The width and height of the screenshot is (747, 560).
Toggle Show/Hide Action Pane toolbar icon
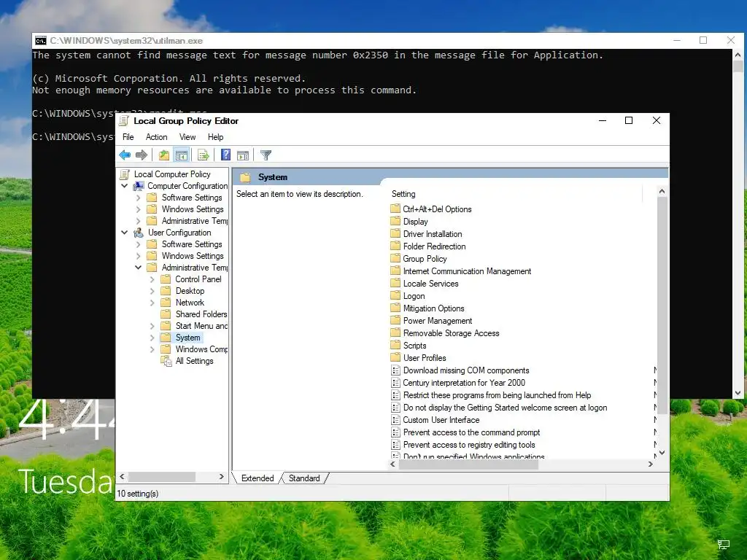point(243,155)
